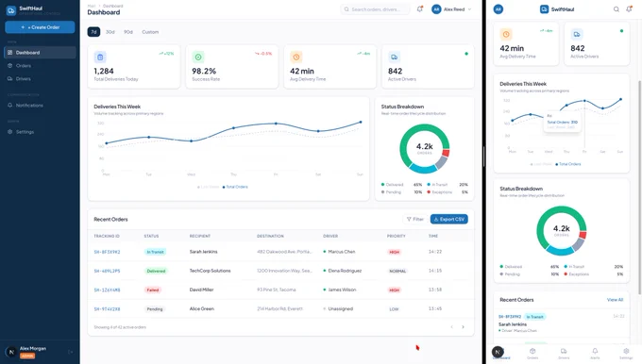Click the logout icon beside Alex Morgan

pos(71,352)
